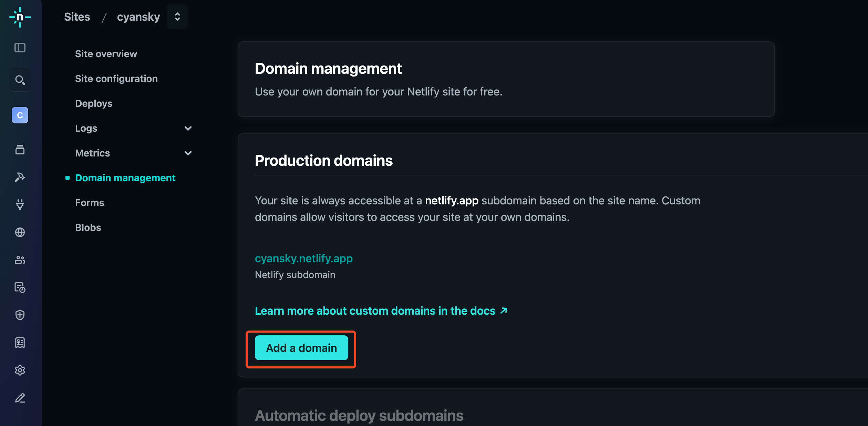Screen dimensions: 868x426
Task: Click the Sites breadcrumb link
Action: click(77, 17)
